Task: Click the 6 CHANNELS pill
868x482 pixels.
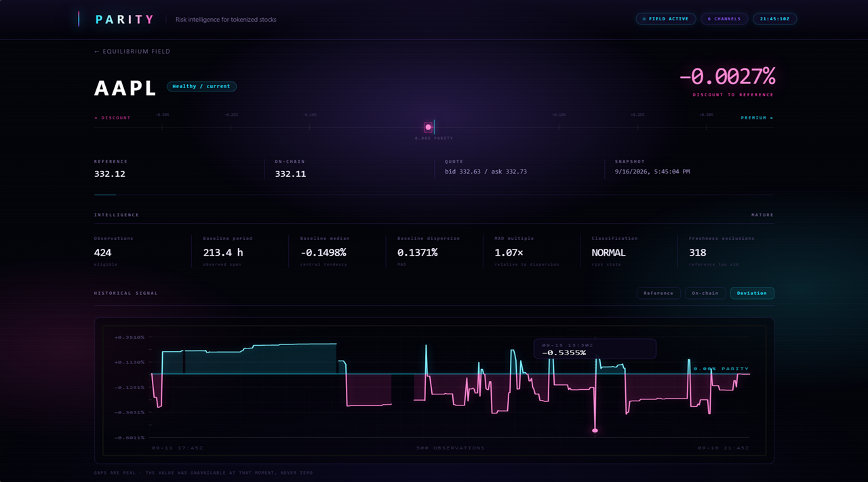Action: click(x=724, y=19)
